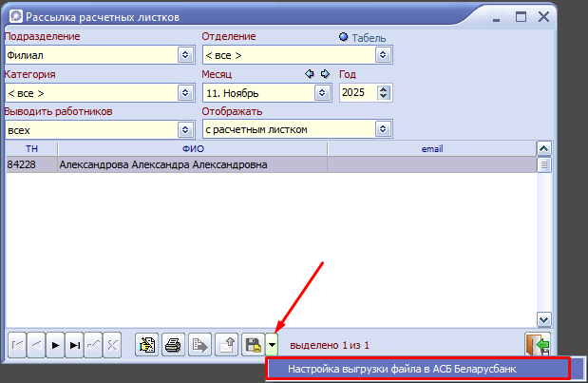Go to next record with the play arrow
The height and width of the screenshot is (383, 588).
(x=55, y=345)
